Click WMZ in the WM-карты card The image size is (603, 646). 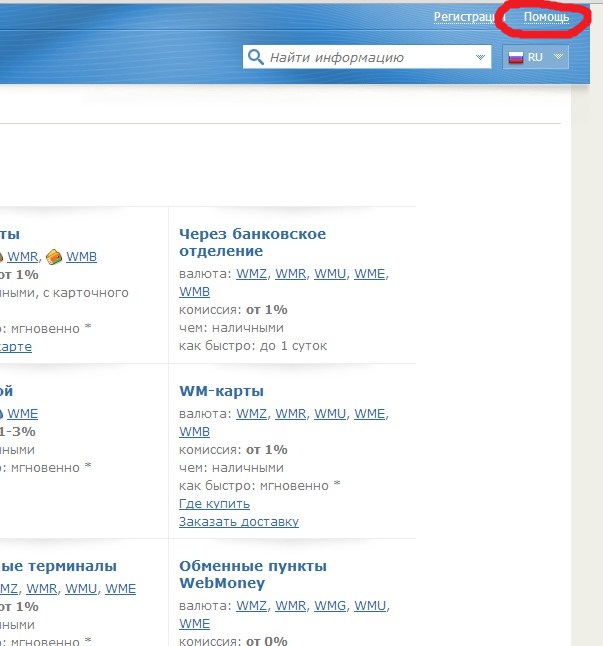251,414
